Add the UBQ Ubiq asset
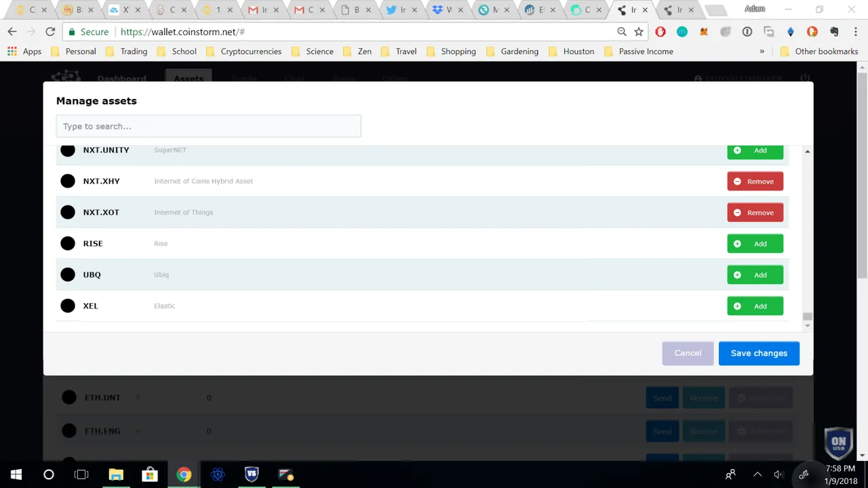The image size is (868, 488). (755, 275)
